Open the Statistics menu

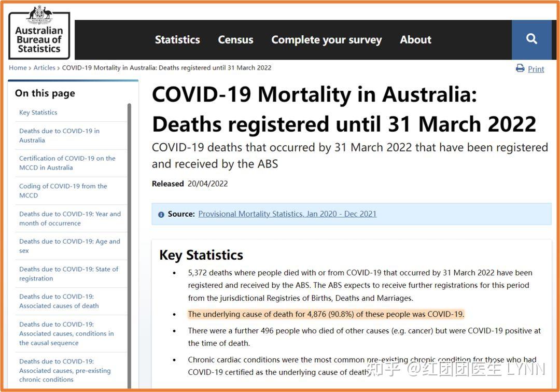pos(177,39)
